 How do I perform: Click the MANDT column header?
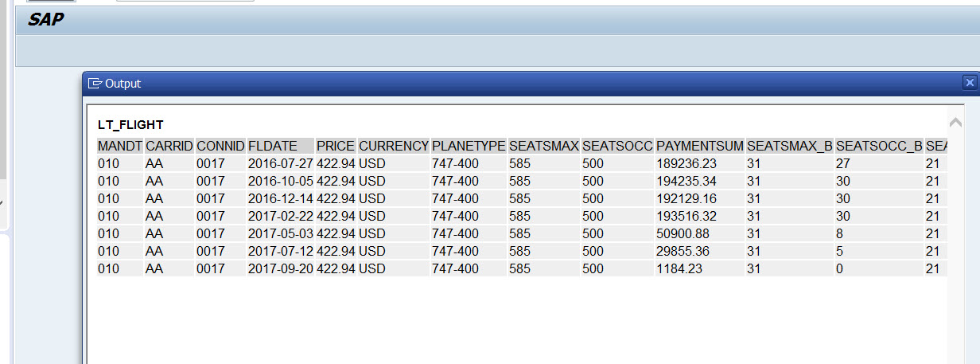[120, 146]
